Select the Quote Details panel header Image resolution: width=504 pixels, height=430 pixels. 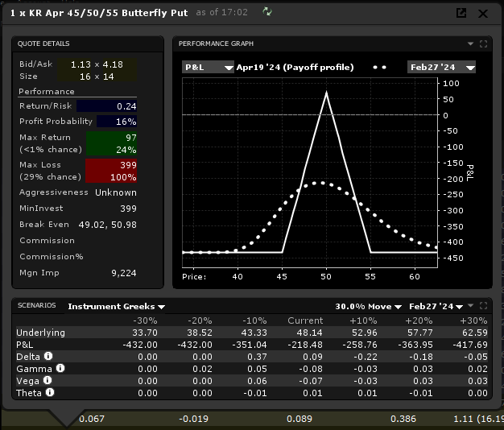(43, 43)
